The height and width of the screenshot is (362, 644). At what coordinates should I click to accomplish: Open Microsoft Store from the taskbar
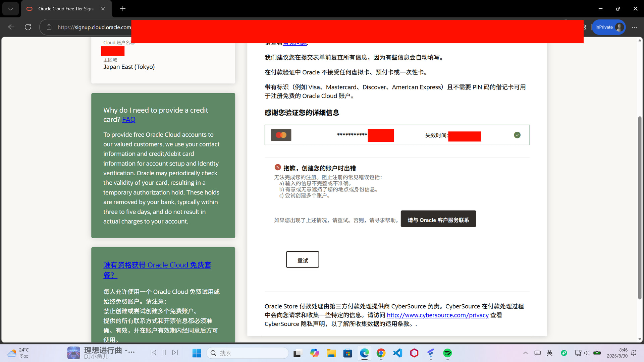point(348,353)
